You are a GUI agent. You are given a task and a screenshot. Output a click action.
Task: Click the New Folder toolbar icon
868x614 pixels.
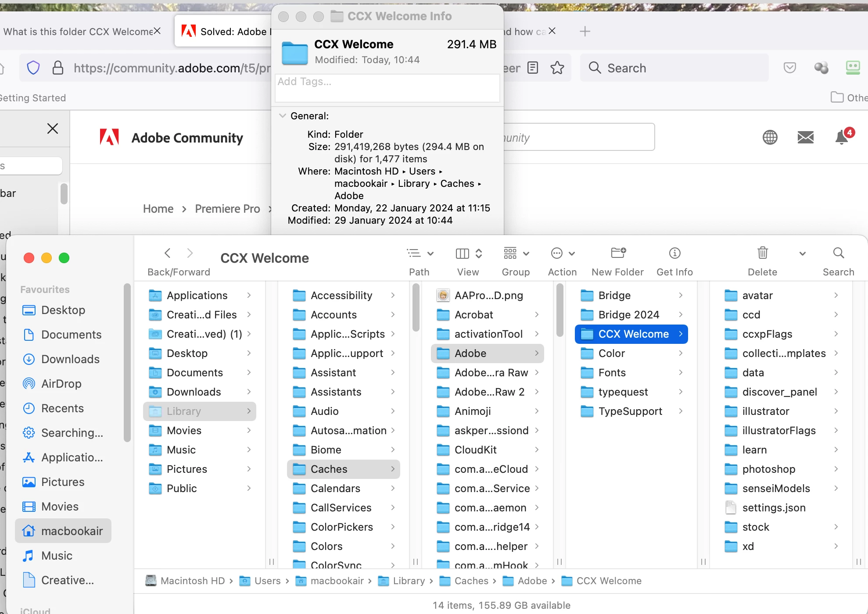pyautogui.click(x=618, y=253)
